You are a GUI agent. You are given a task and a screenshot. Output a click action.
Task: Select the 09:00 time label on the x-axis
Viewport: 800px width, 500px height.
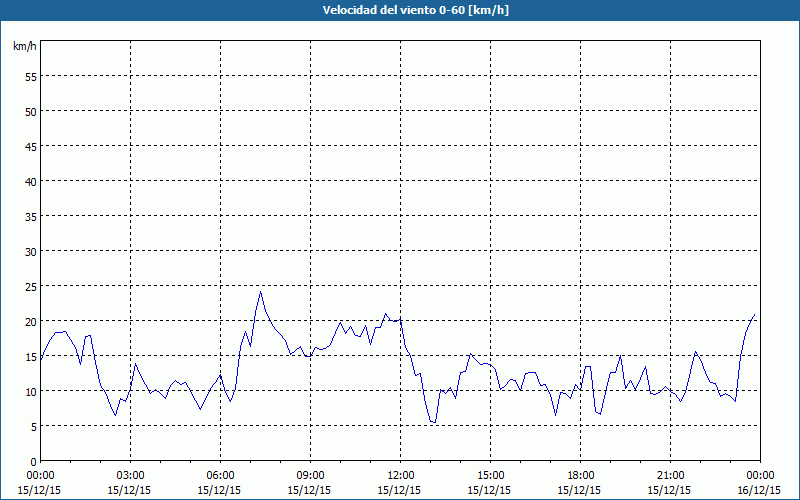pos(310,475)
